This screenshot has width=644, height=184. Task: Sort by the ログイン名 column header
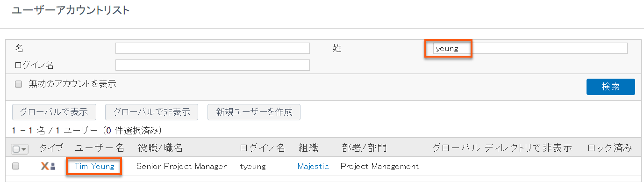pos(262,148)
